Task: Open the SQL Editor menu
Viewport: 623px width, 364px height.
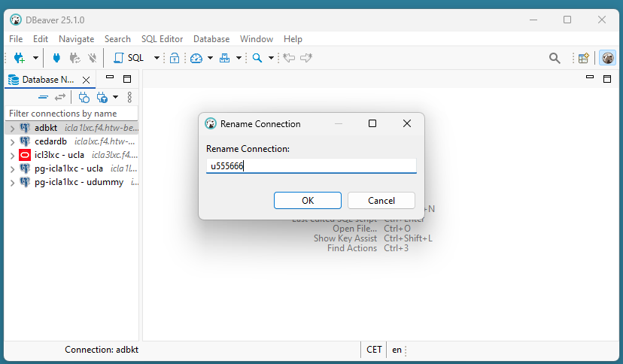Action: [162, 39]
